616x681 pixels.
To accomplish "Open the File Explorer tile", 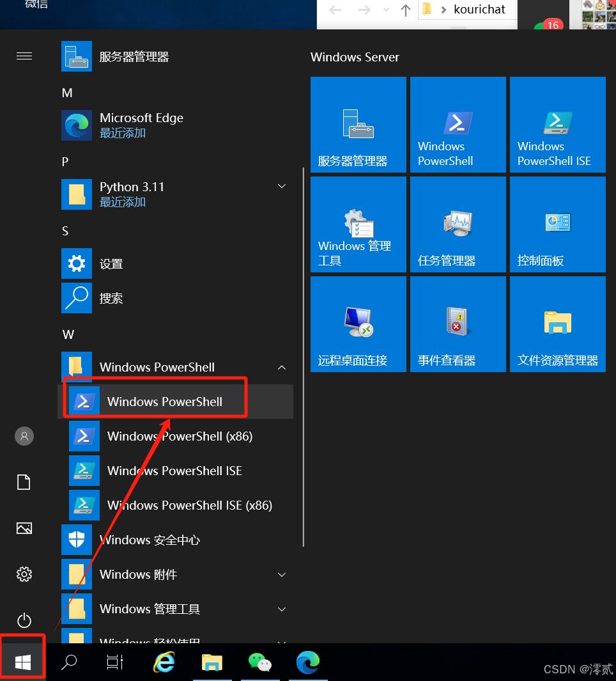I will [x=557, y=324].
